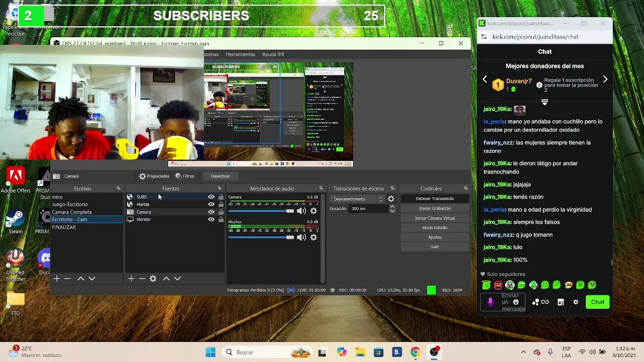Move the selected source up
This screenshot has height=362, width=644.
tap(166, 279)
